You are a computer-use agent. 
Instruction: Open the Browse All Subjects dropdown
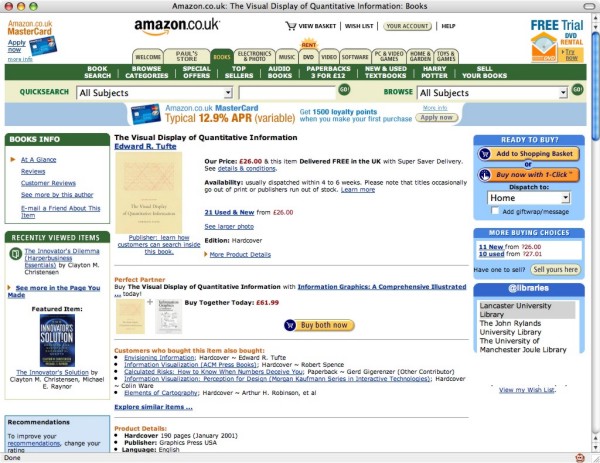[492, 93]
